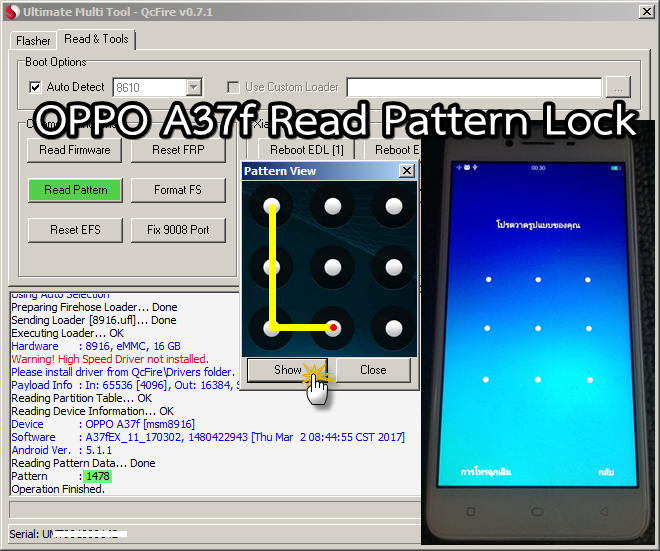Click the highlighted pattern value 1478
Image resolution: width=660 pixels, height=551 pixels.
pos(98,476)
